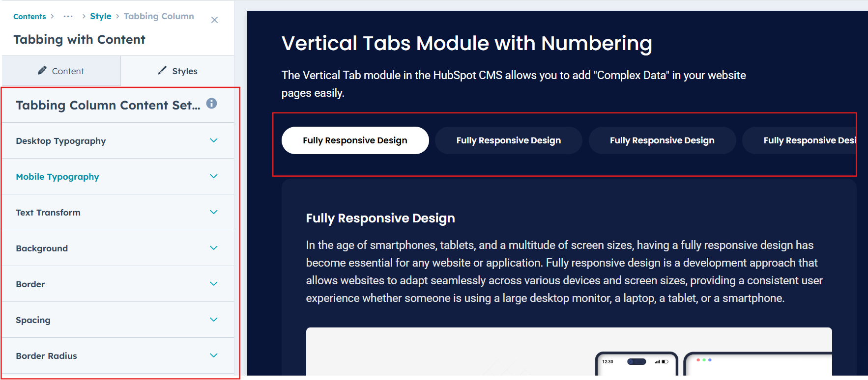868x380 pixels.
Task: Expand the Spacing options
Action: 214,320
